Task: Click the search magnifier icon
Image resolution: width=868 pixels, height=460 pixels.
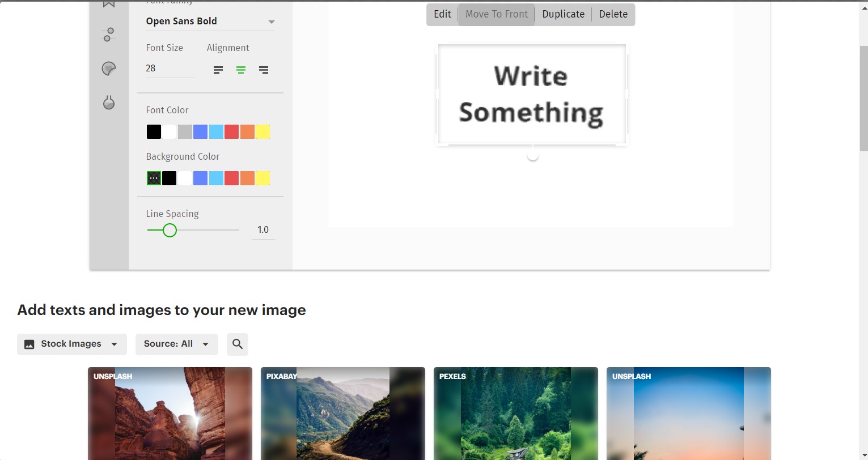Action: pyautogui.click(x=238, y=344)
